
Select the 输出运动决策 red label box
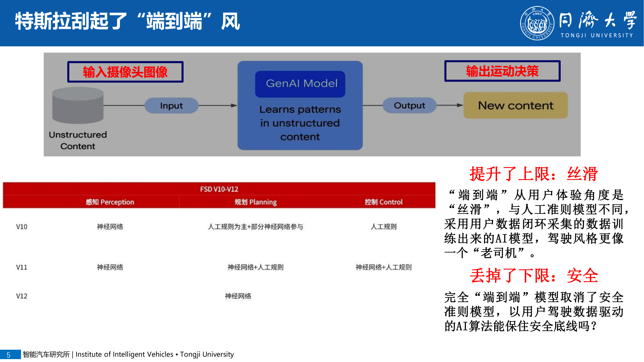(x=502, y=71)
